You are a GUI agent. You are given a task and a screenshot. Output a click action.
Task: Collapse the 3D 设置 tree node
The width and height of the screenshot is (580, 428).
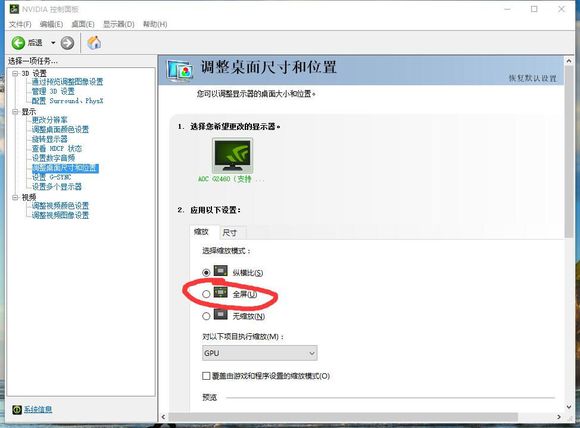click(x=15, y=73)
